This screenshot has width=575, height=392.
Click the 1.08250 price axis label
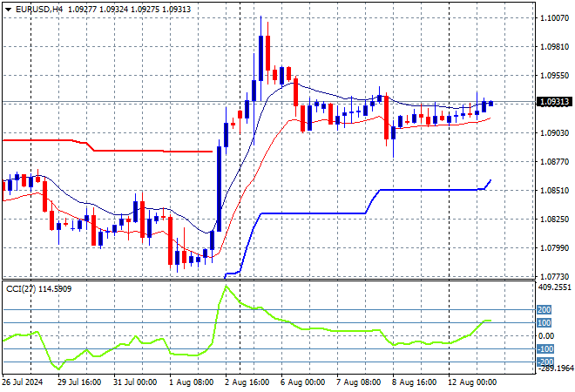pyautogui.click(x=555, y=219)
